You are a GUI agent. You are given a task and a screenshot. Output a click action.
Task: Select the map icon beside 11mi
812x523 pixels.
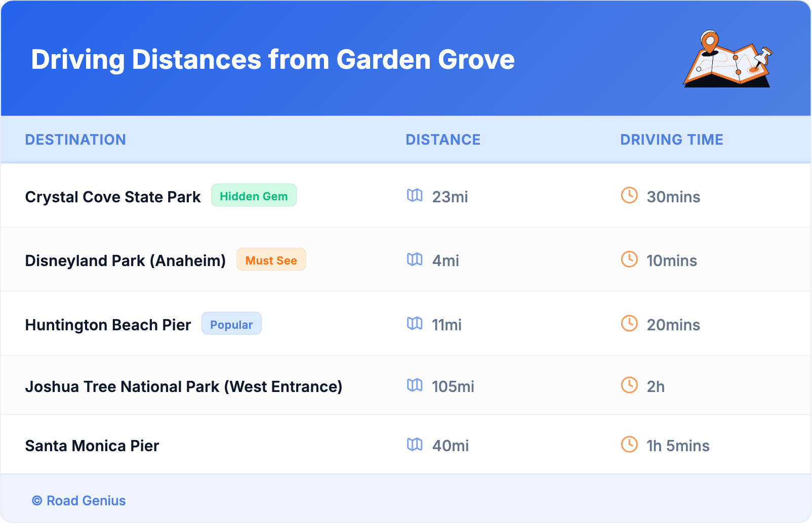[x=415, y=323]
